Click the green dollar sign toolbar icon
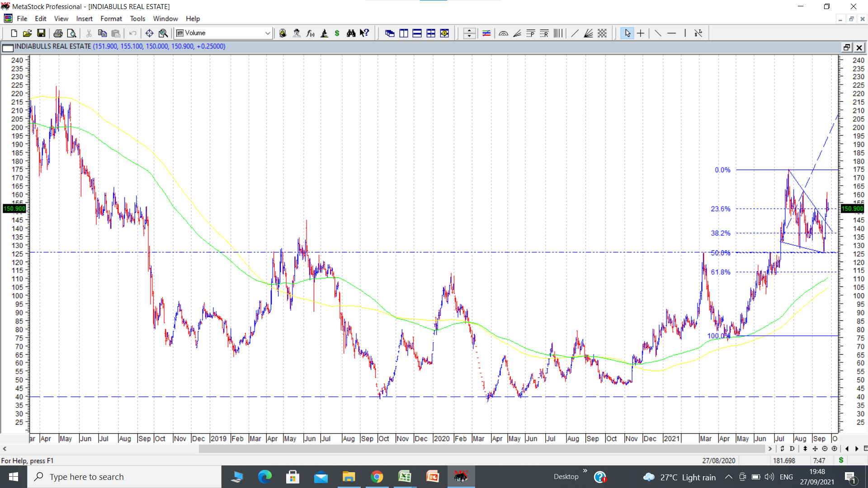 (x=337, y=33)
